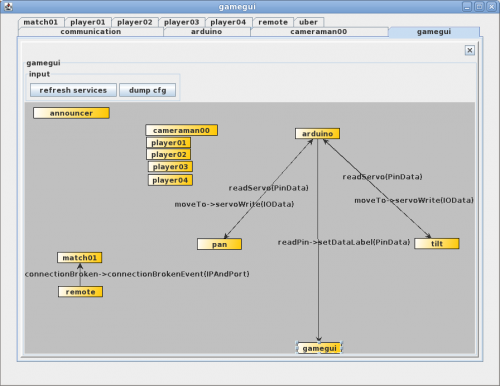Maximize the gamegui window
Screen dimensions: 500x386
point(479,6)
